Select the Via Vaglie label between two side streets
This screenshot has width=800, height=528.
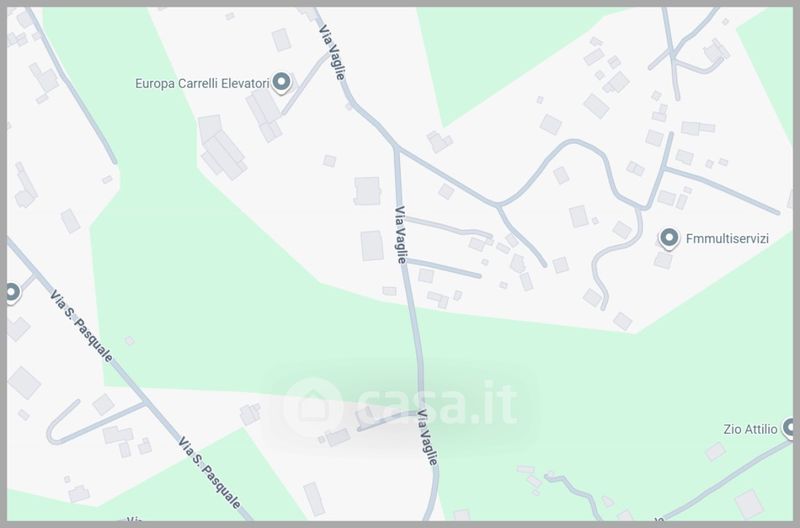coord(401,235)
